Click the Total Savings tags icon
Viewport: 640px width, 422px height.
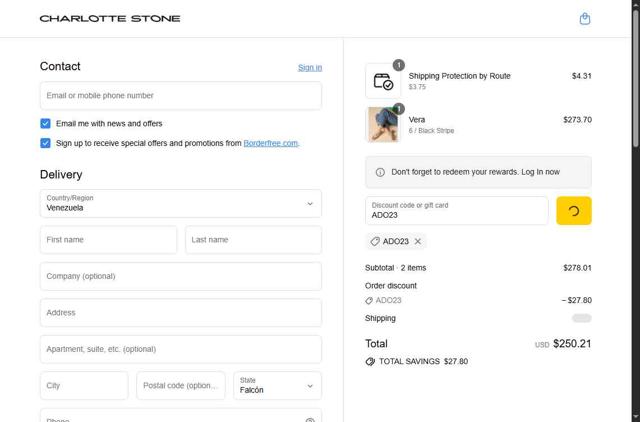point(370,362)
